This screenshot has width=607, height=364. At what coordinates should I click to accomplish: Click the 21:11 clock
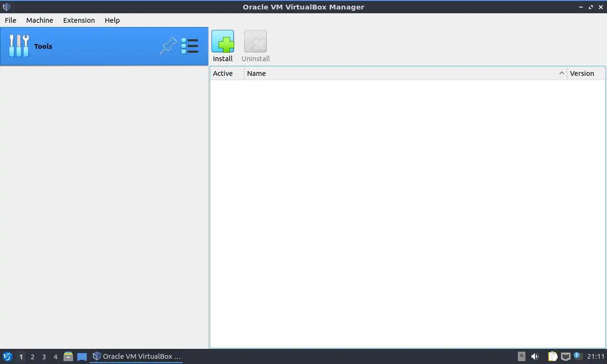(596, 356)
